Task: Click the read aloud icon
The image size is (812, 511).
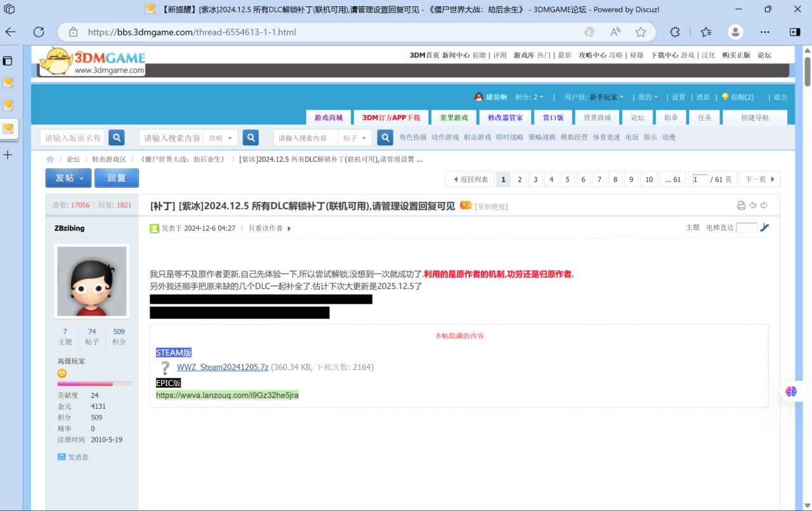Action: (615, 32)
